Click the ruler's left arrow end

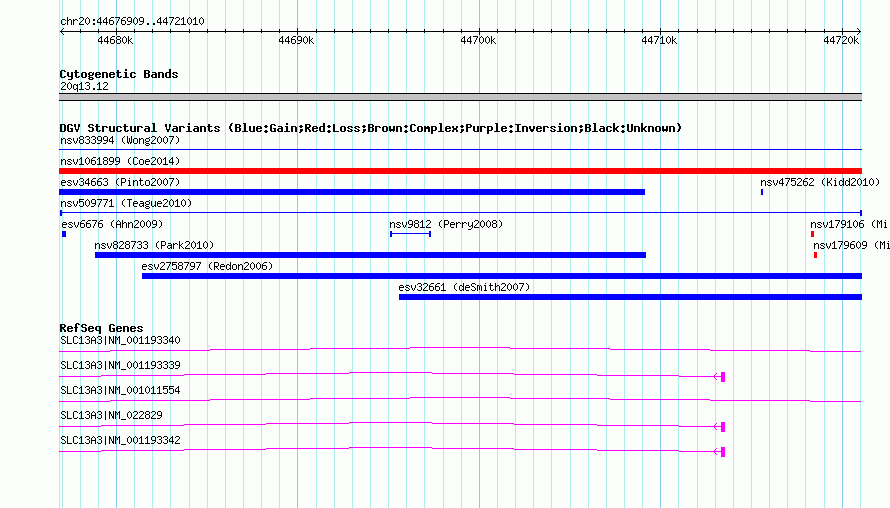click(62, 31)
